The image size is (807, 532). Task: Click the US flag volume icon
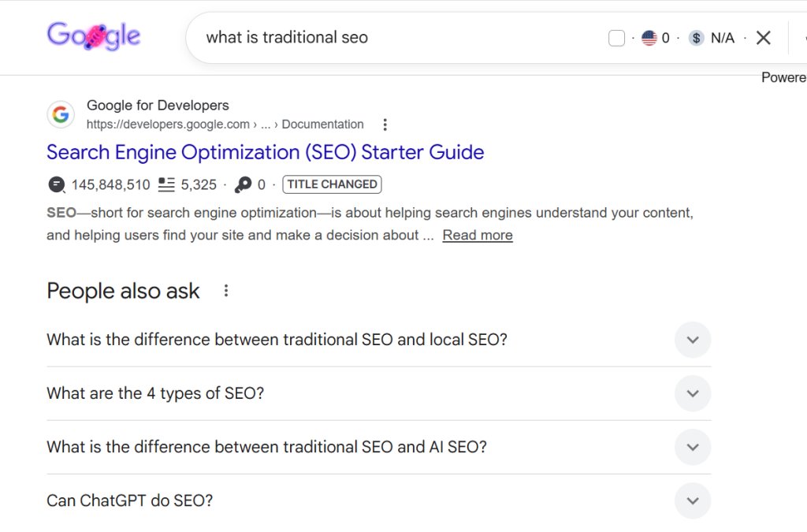coord(649,38)
